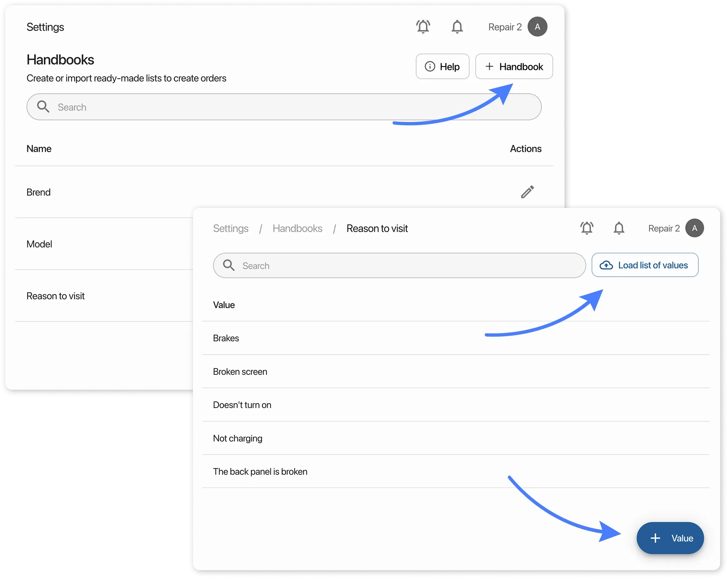Click the Help button
Viewport: 728px width, 578px height.
(443, 66)
